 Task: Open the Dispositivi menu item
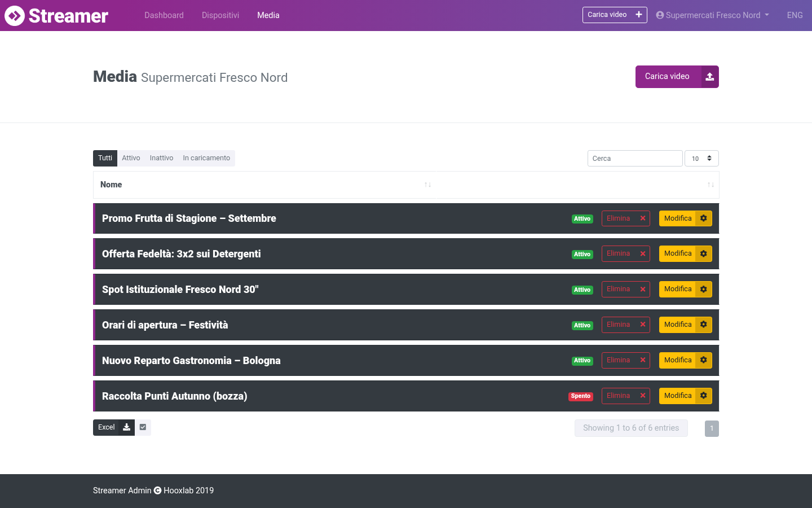(220, 15)
